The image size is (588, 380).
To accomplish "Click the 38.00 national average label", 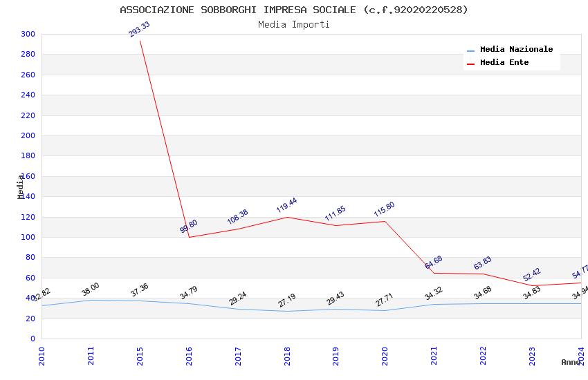I will (x=91, y=289).
